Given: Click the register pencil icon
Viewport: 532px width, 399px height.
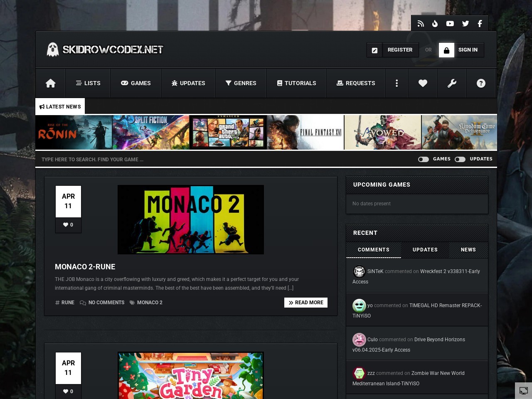Looking at the screenshot, I should pyautogui.click(x=374, y=50).
